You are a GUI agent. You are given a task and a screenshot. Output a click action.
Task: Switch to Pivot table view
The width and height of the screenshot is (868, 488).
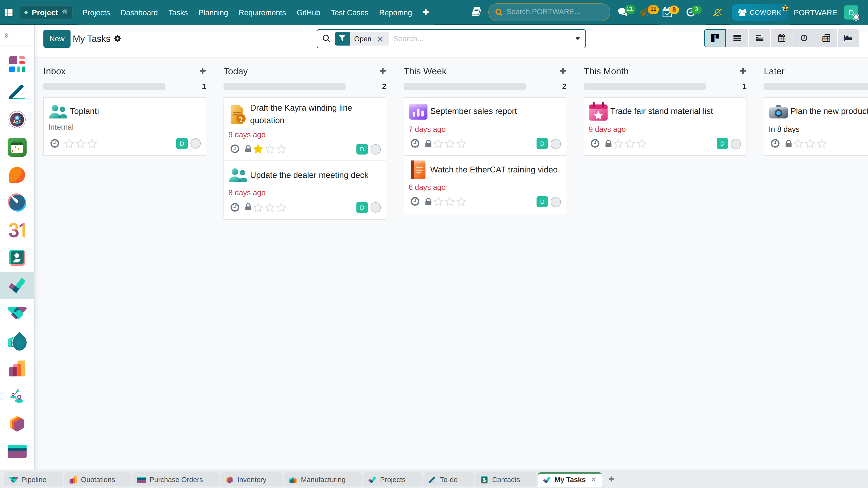826,38
